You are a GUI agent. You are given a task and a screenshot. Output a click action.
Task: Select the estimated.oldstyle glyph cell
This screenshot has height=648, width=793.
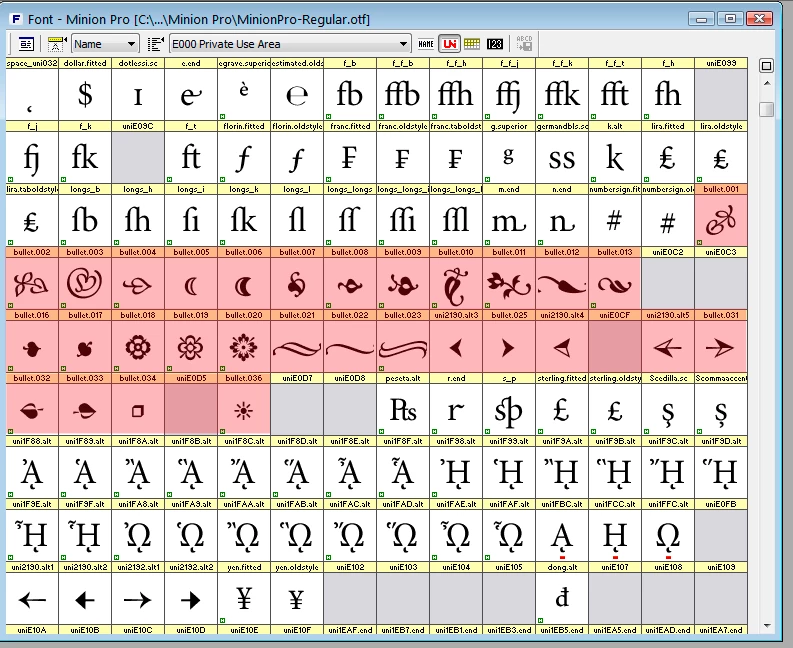point(297,95)
